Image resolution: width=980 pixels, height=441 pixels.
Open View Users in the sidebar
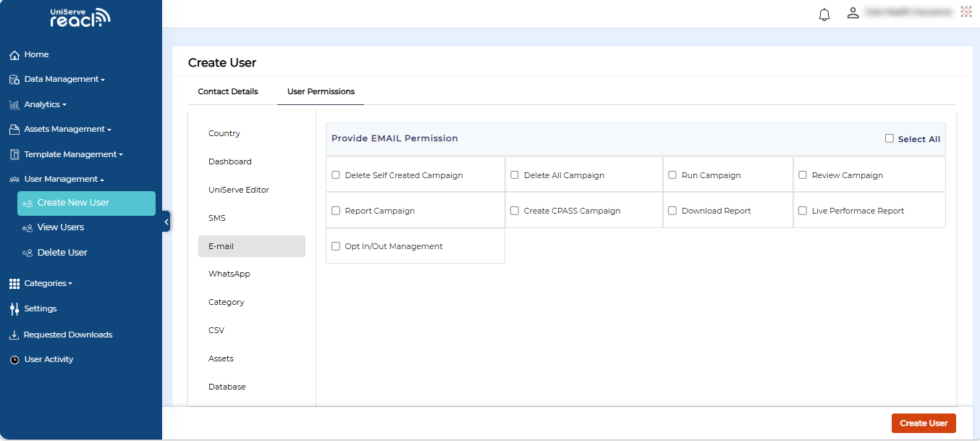pyautogui.click(x=61, y=227)
